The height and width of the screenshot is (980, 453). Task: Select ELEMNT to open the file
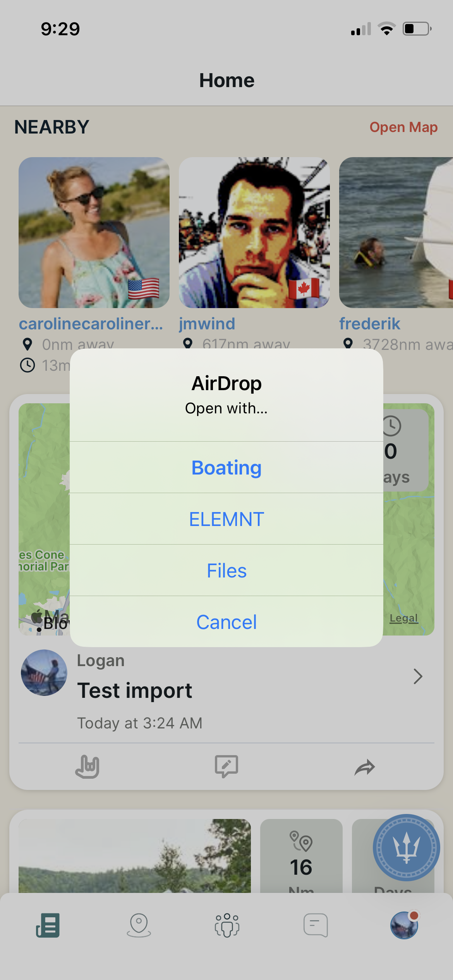[226, 519]
